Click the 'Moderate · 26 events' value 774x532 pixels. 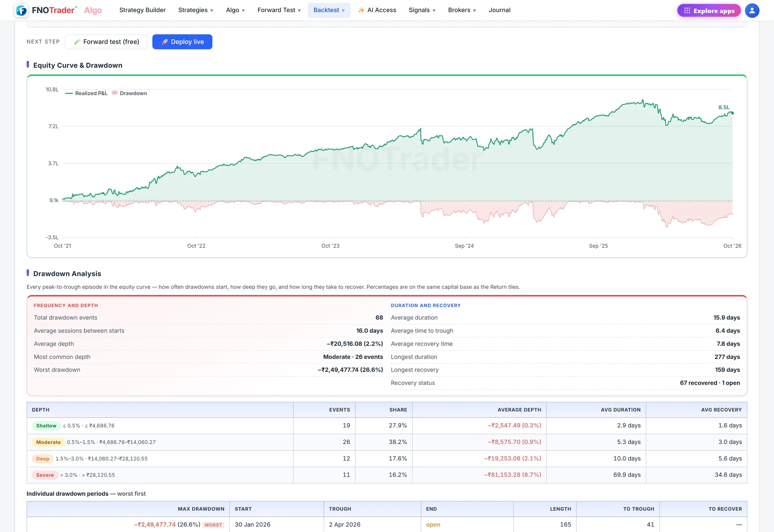tap(353, 357)
